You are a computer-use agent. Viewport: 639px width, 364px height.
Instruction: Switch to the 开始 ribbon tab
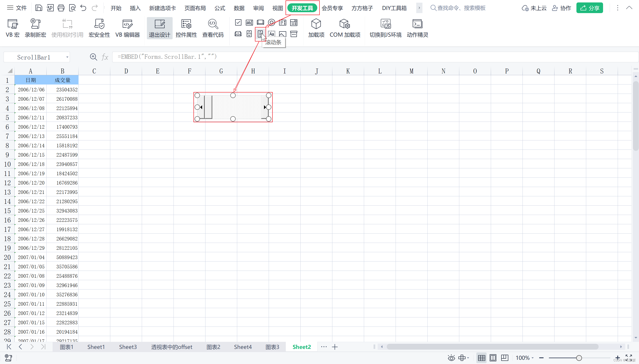[x=116, y=8]
